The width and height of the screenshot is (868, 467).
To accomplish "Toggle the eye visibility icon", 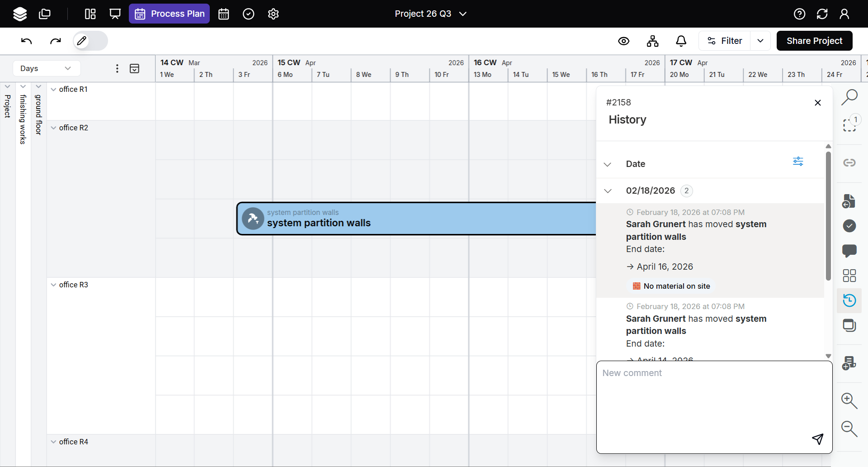I will (x=623, y=41).
